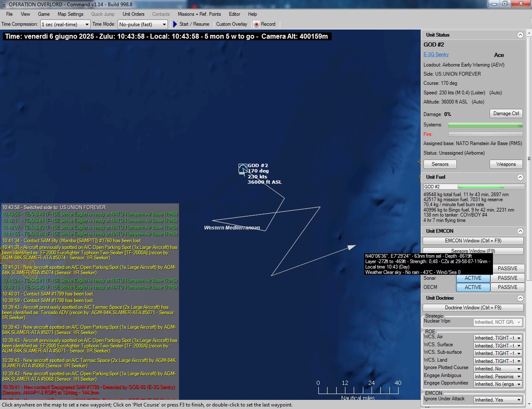This screenshot has height=409, width=532.
Task: Click the right panel vertical scrollbar thumb
Action: (529, 159)
